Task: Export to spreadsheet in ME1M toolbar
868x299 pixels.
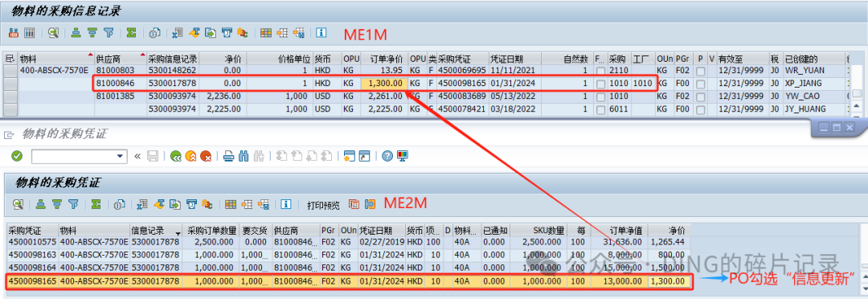Action: tap(177, 33)
